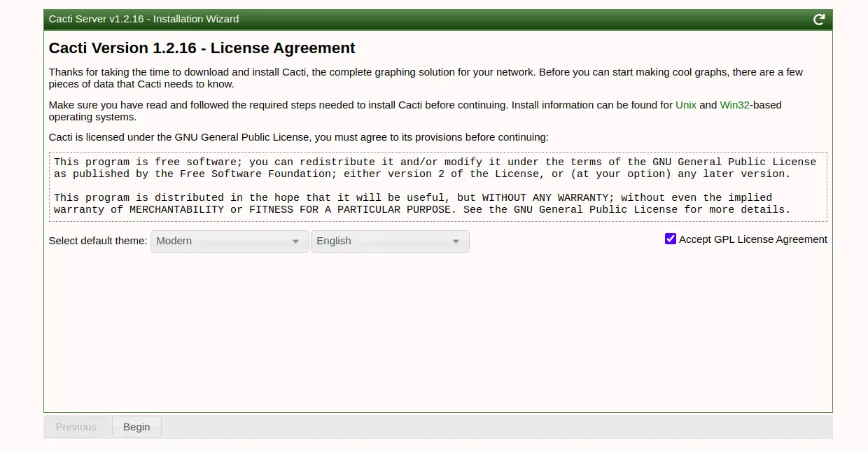This screenshot has width=868, height=450.
Task: Click the 'Select default theme:' label
Action: [98, 241]
